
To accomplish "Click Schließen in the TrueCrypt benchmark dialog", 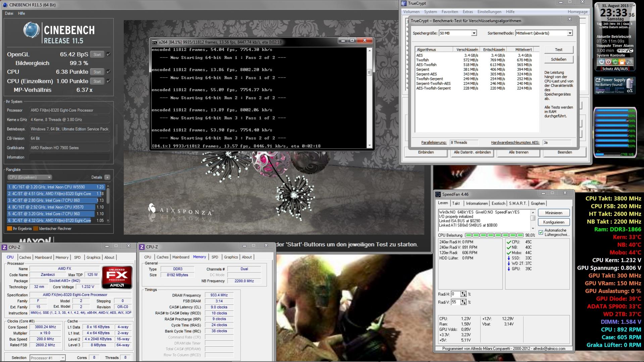I will click(558, 59).
